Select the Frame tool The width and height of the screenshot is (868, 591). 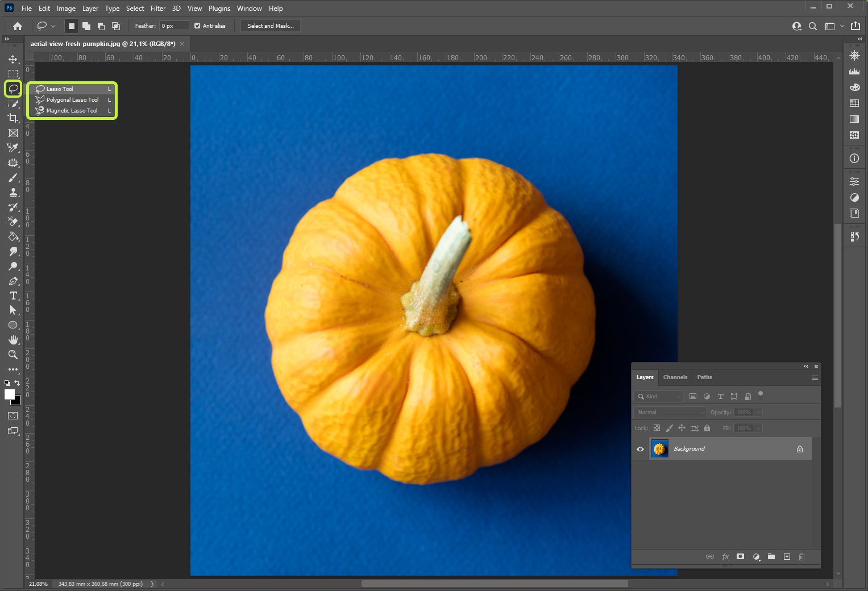click(x=13, y=133)
